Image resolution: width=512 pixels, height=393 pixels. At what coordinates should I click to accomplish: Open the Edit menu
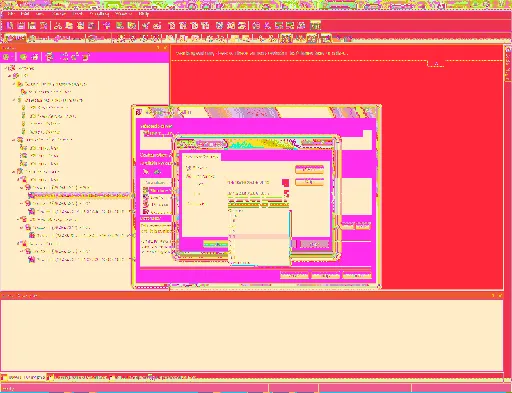tap(25, 14)
